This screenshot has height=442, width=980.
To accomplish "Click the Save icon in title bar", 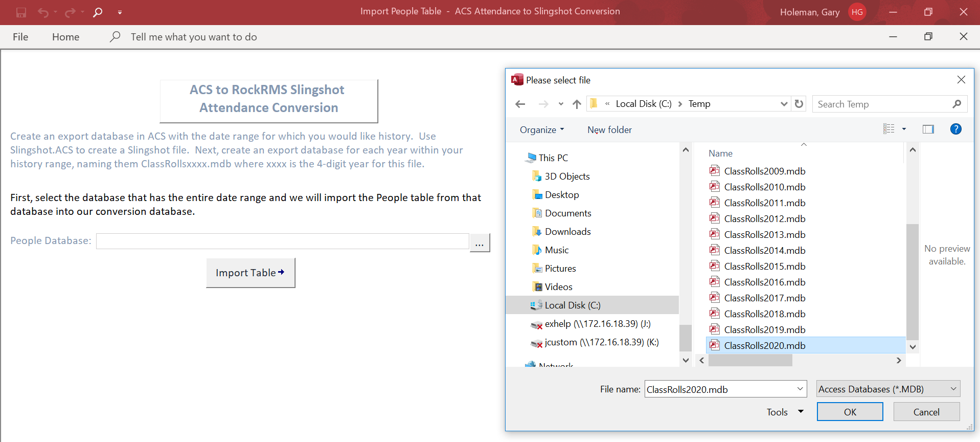I will pos(21,12).
